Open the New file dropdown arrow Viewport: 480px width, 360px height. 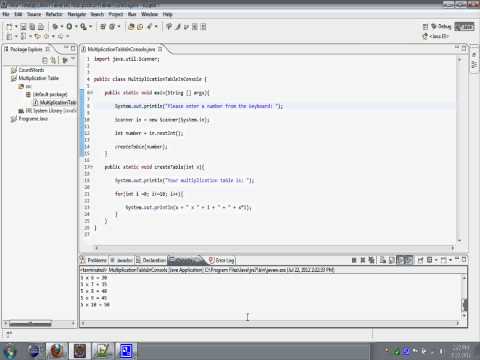coord(16,27)
